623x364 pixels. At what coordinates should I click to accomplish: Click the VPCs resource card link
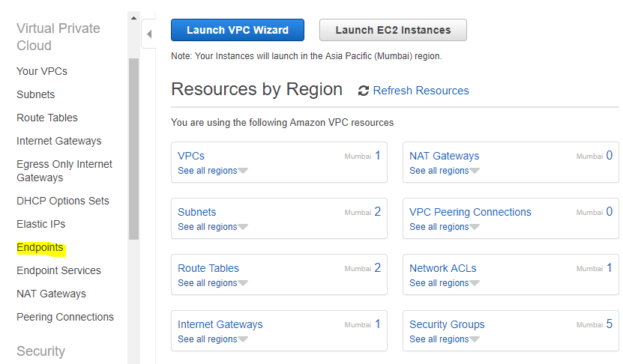coord(191,156)
